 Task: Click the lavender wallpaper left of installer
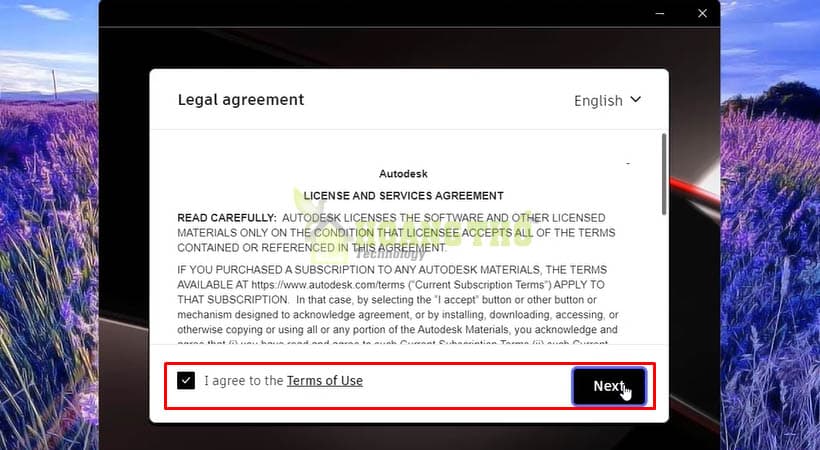[49, 262]
